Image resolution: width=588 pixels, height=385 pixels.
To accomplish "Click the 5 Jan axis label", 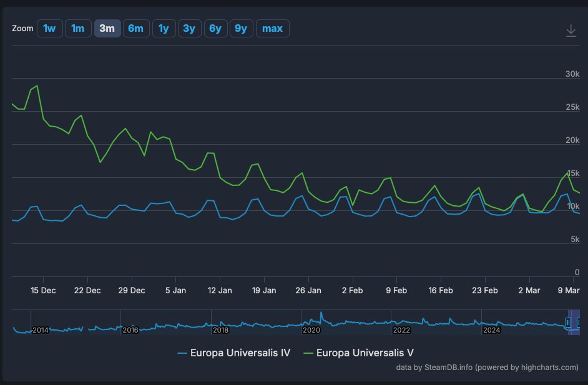I will tap(175, 291).
